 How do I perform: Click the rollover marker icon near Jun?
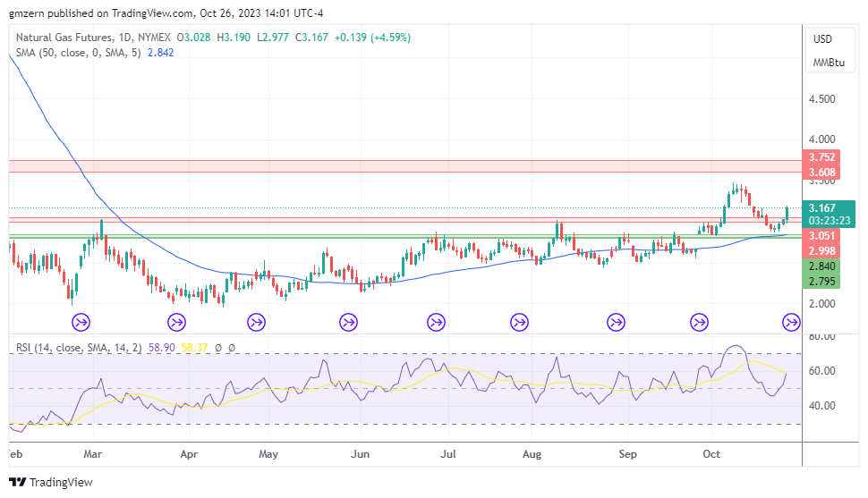[349, 321]
